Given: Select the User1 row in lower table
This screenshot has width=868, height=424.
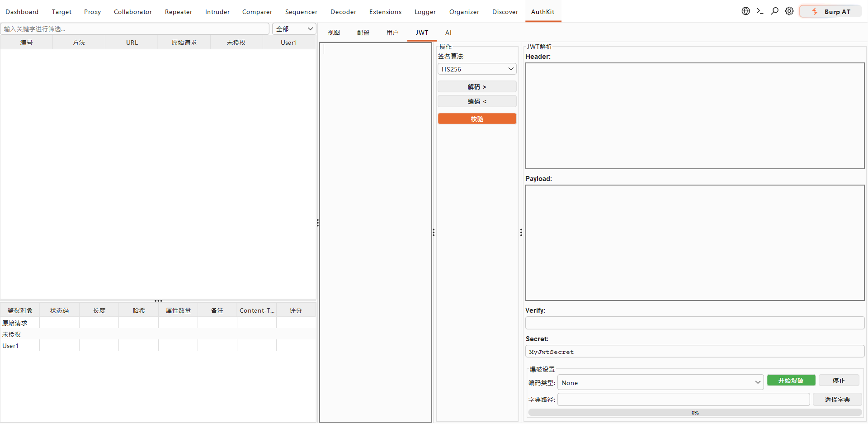Looking at the screenshot, I should [158, 345].
